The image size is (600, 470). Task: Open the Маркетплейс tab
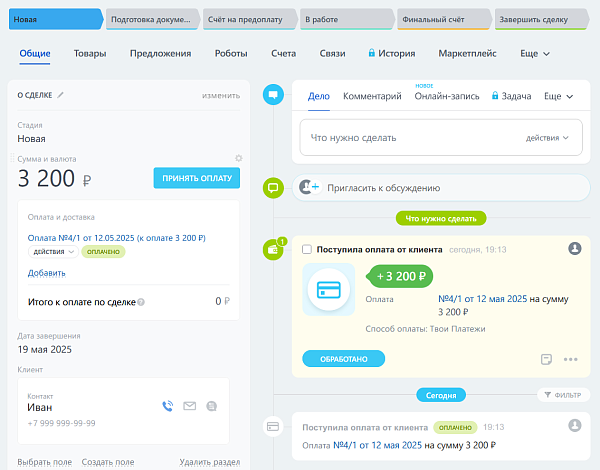click(467, 54)
